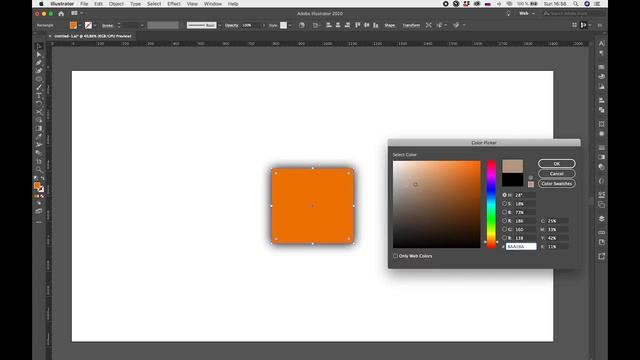The width and height of the screenshot is (640, 360).
Task: Open the Stroke weight dropdown
Action: [x=142, y=25]
